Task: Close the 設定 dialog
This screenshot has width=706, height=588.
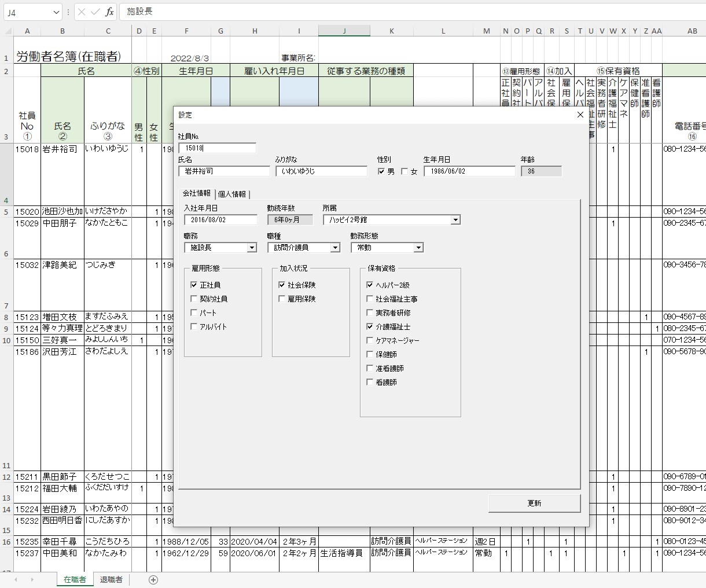Action: click(x=580, y=115)
